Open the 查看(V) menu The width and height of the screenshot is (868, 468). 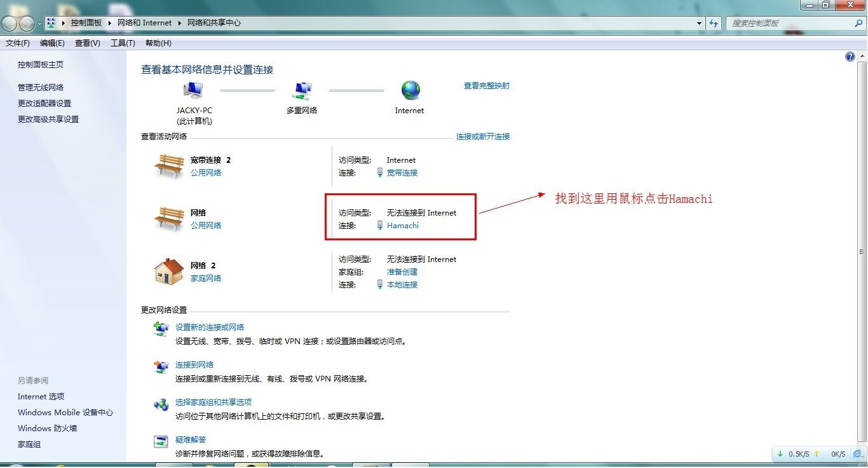(x=87, y=43)
